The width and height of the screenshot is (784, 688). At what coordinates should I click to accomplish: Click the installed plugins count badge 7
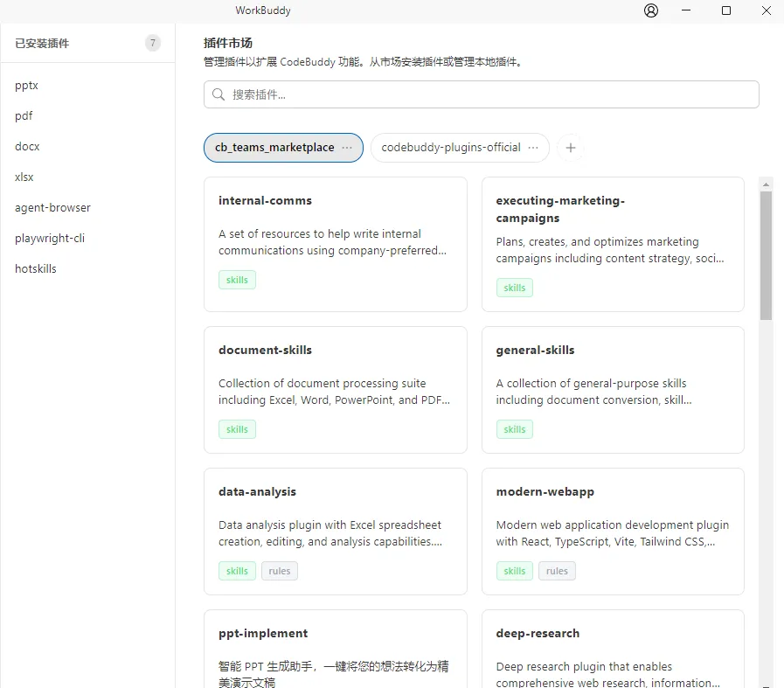pos(152,43)
